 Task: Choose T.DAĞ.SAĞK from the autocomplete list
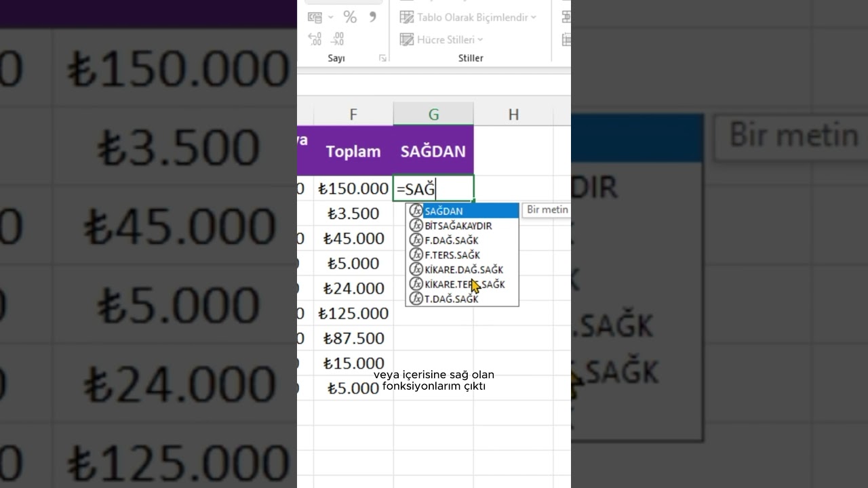pos(462,299)
